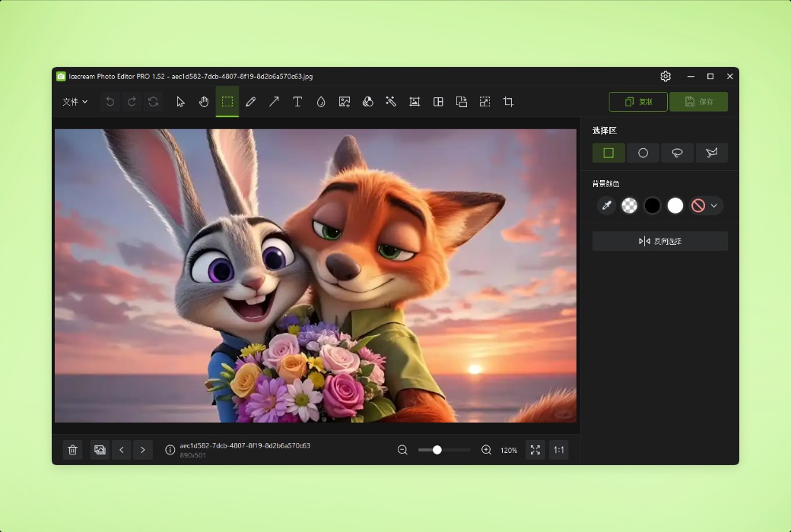791x532 pixels.
Task: Click the 复制 copy button
Action: click(638, 101)
